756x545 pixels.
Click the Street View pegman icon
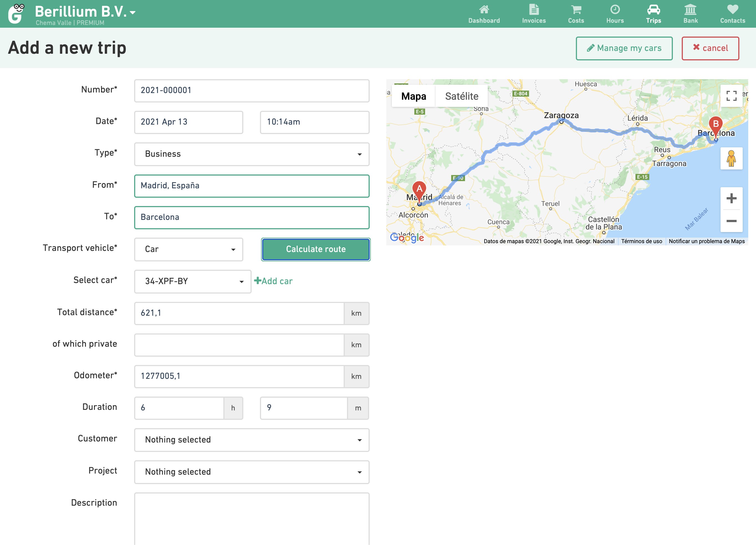pyautogui.click(x=731, y=159)
